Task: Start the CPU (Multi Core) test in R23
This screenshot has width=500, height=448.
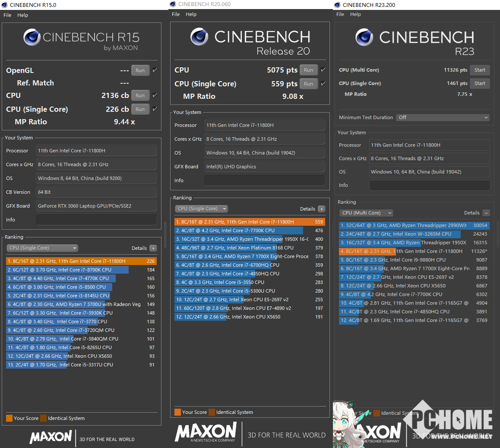Action: [x=480, y=70]
